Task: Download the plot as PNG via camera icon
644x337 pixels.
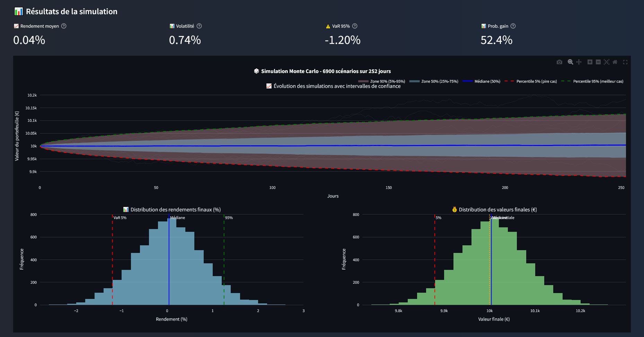Action: (x=559, y=62)
